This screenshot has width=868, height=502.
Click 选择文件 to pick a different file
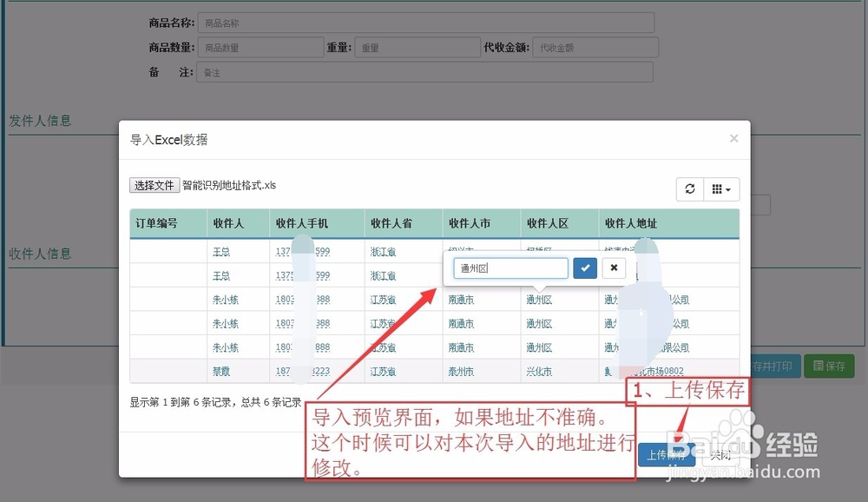click(x=155, y=184)
